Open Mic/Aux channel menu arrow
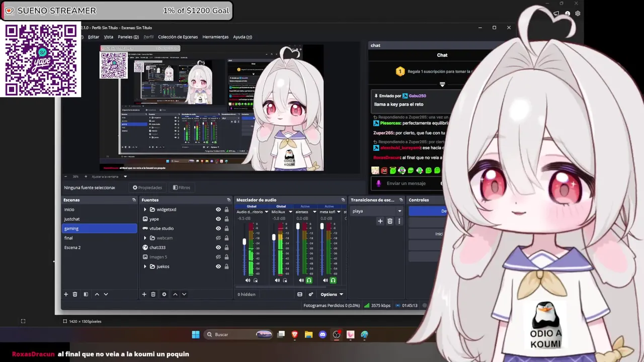 290,212
